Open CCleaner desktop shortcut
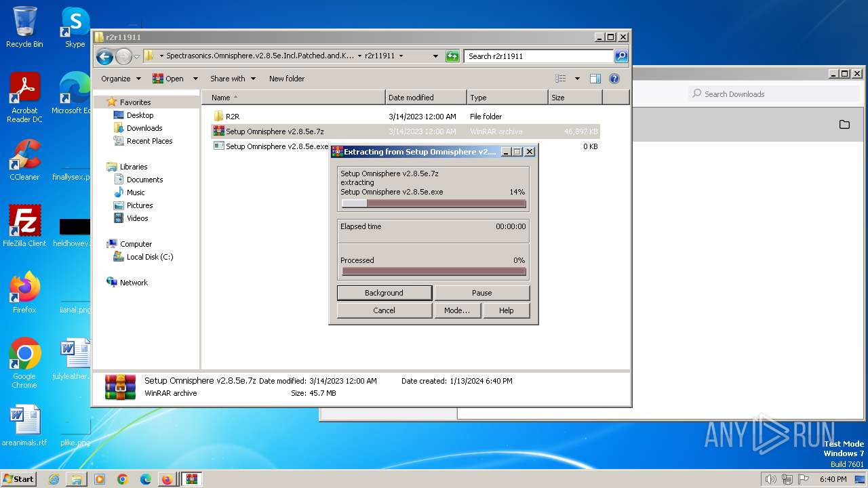868x488 pixels. (24, 161)
